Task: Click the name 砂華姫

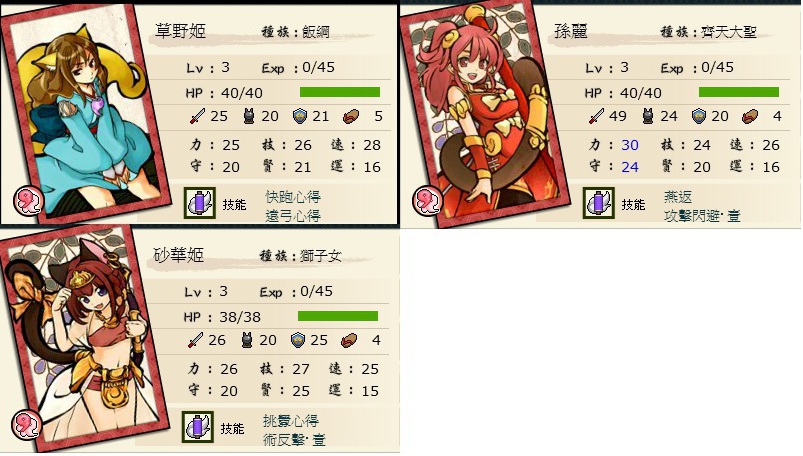Action: 179,255
